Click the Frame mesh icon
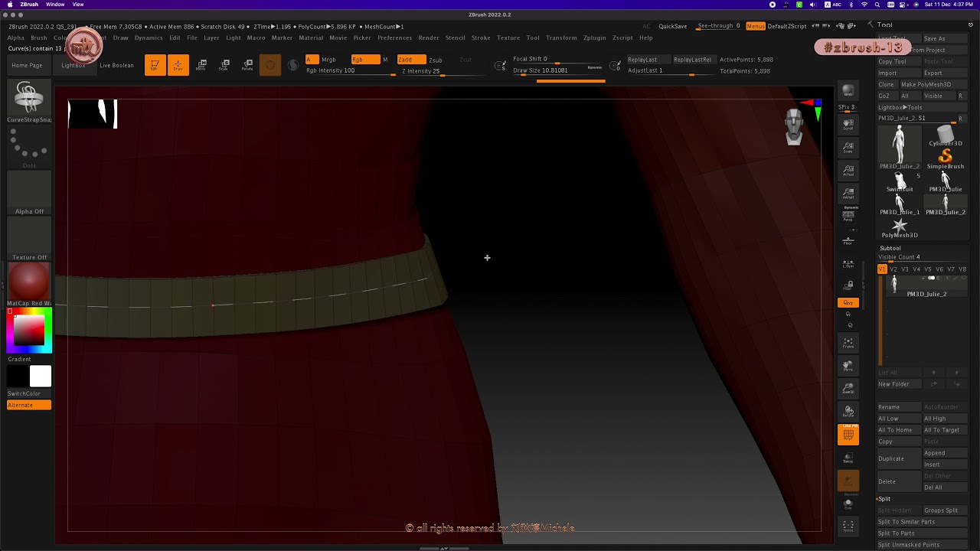 point(848,343)
